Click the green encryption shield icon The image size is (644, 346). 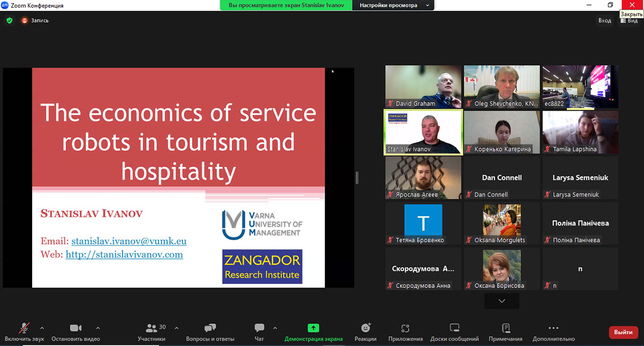tap(9, 20)
